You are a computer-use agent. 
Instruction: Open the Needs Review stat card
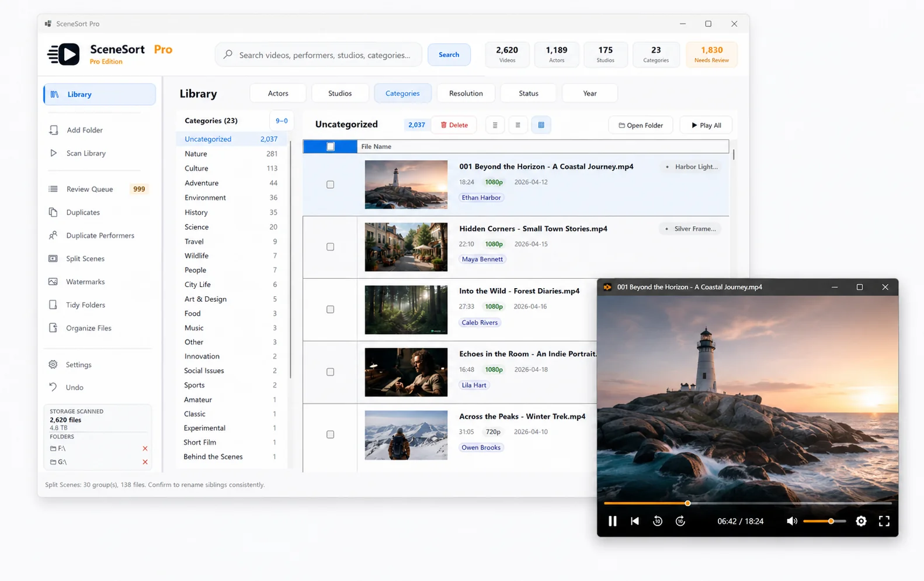point(711,54)
